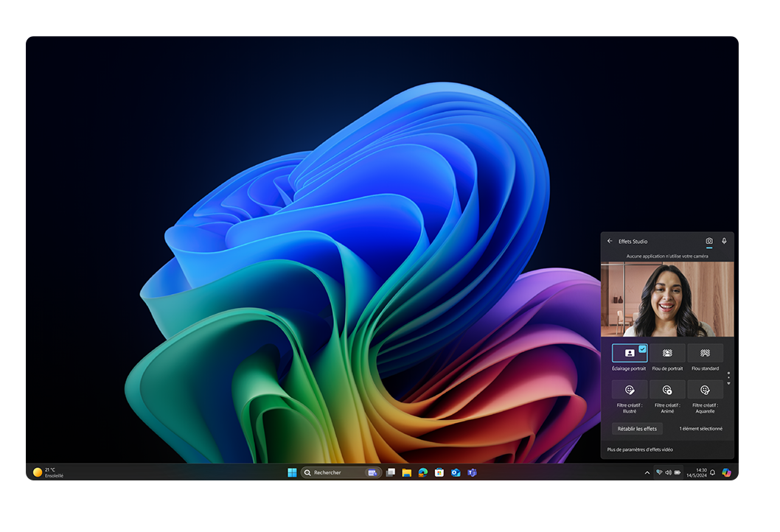
Task: Launch Microsoft Teams from the taskbar
Action: [472, 472]
